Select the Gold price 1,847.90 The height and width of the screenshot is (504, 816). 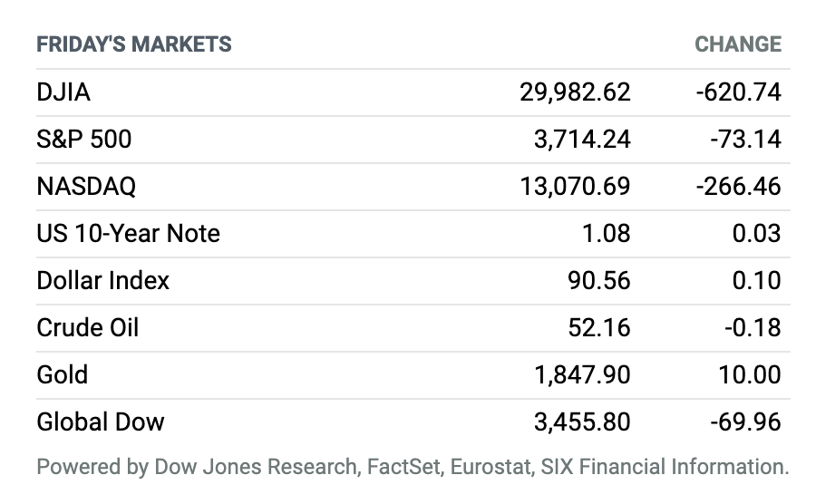pos(582,374)
